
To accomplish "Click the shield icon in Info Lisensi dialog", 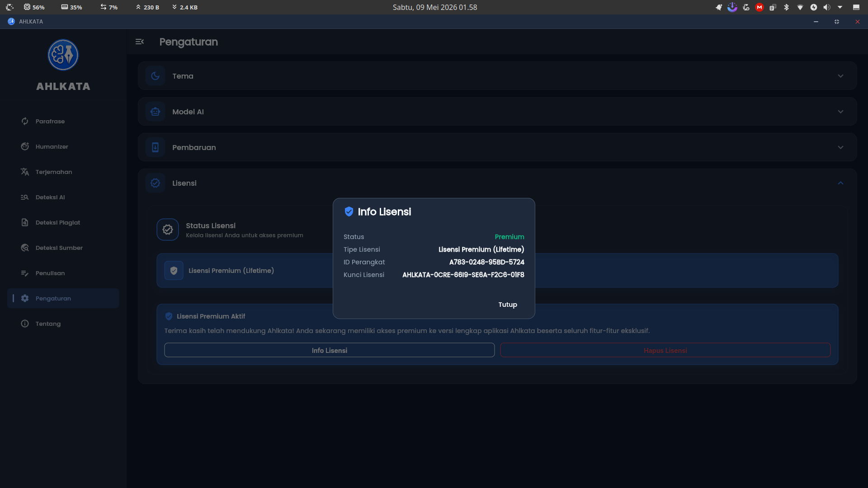I will (349, 211).
